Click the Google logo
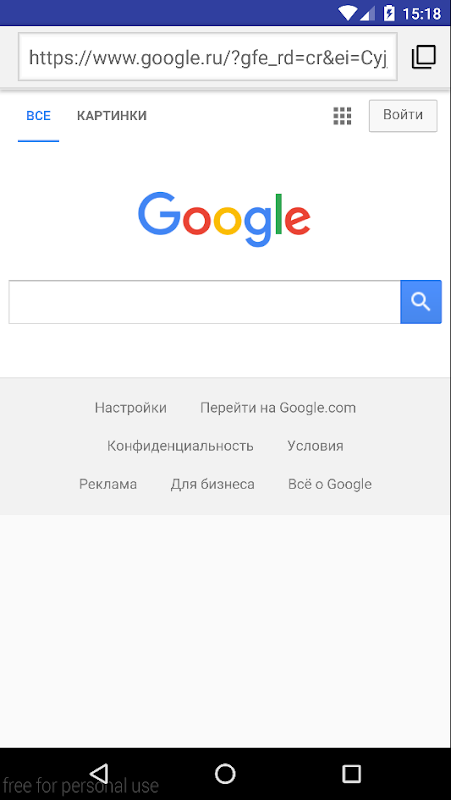This screenshot has width=451, height=800. coord(224,219)
